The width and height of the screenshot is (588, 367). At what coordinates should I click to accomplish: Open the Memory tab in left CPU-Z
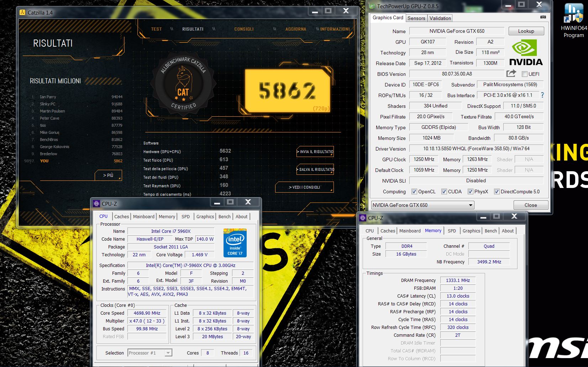point(167,216)
